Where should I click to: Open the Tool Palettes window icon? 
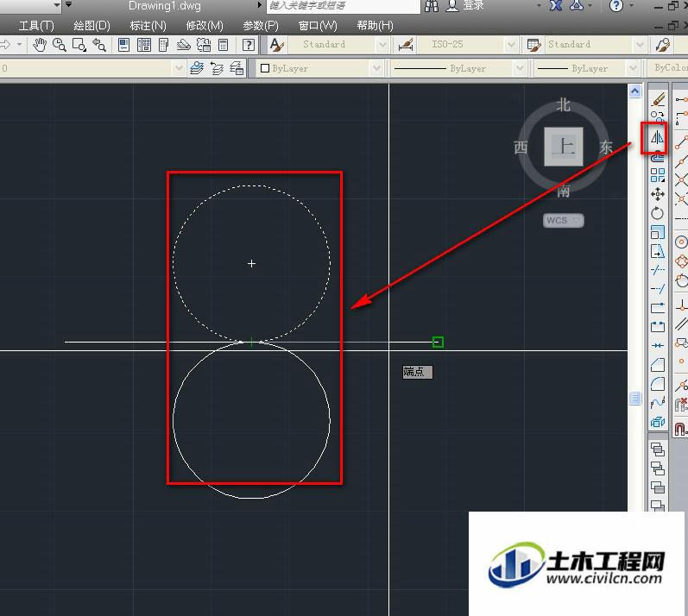coord(163,45)
